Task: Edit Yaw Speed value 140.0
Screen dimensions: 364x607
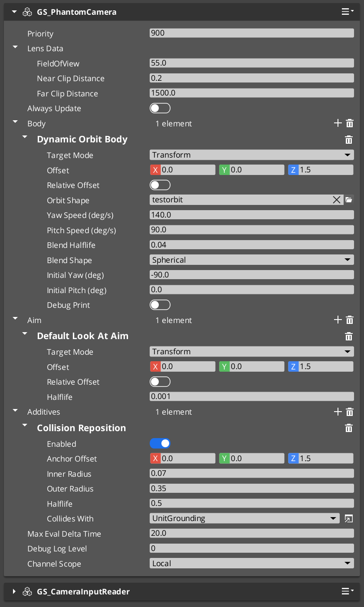Action: (x=252, y=215)
